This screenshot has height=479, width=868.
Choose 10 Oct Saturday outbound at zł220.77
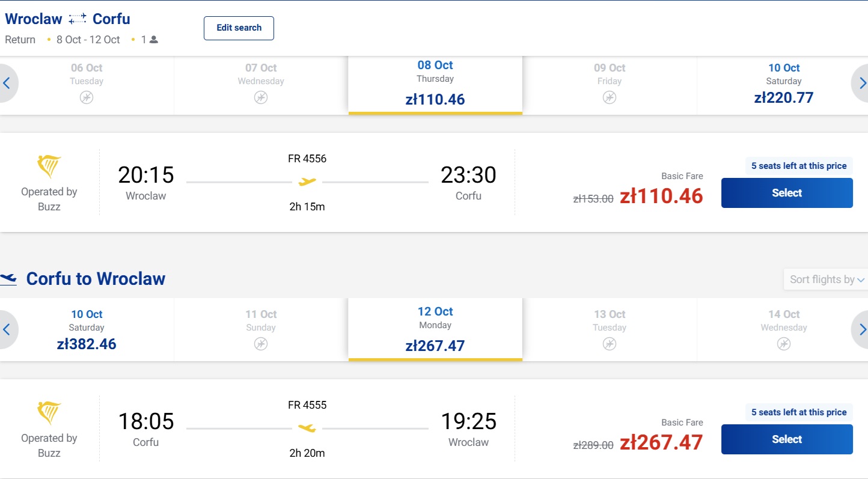(x=784, y=84)
